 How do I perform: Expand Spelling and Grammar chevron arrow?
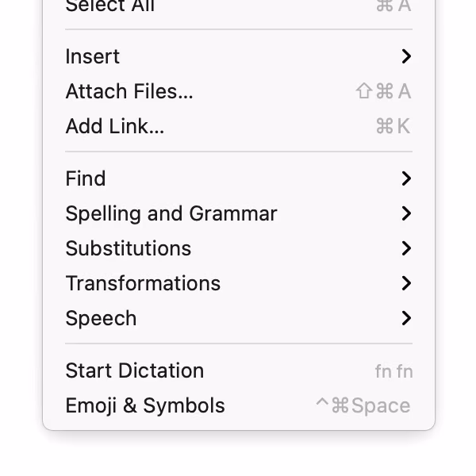pyautogui.click(x=406, y=213)
